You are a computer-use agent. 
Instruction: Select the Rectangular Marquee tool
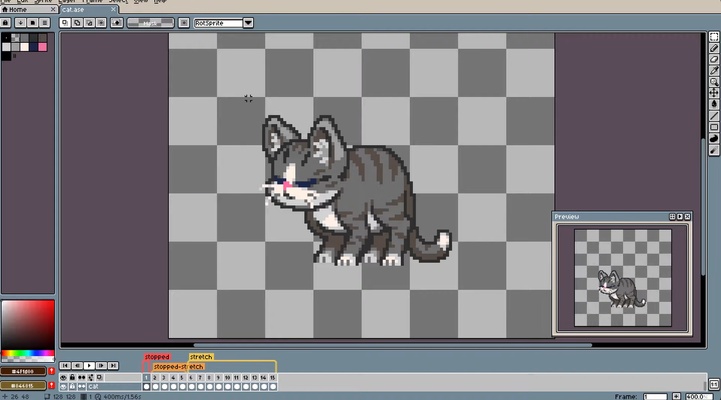pyautogui.click(x=714, y=37)
